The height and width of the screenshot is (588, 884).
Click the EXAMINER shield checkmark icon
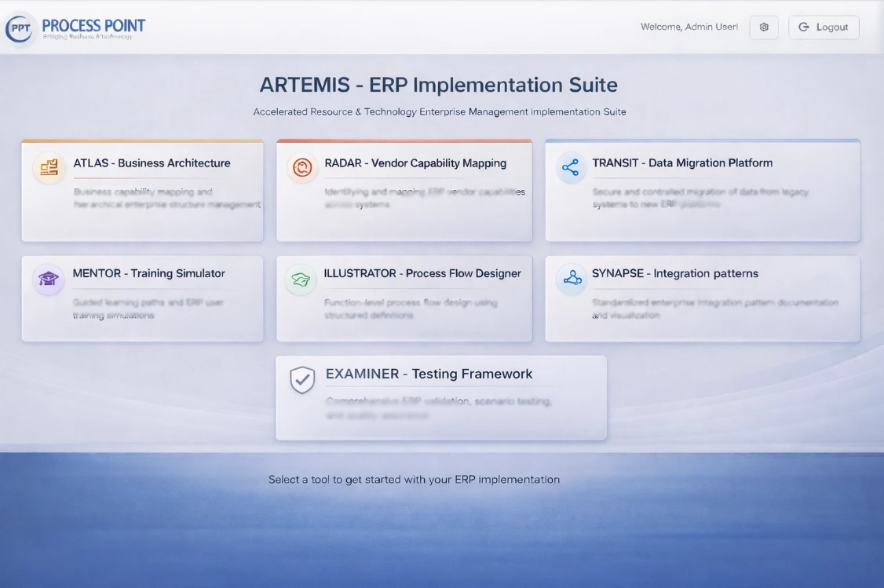click(x=302, y=380)
